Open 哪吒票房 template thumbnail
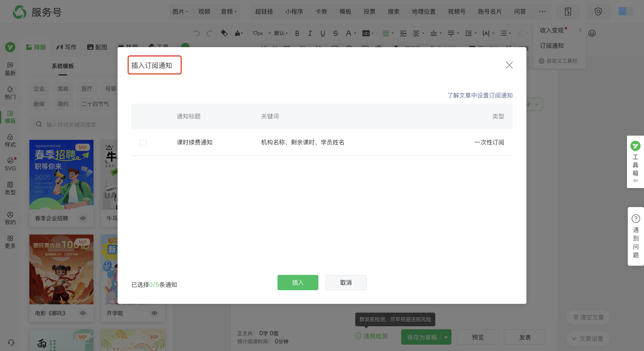Viewport: 644px width, 351px height. (x=61, y=269)
